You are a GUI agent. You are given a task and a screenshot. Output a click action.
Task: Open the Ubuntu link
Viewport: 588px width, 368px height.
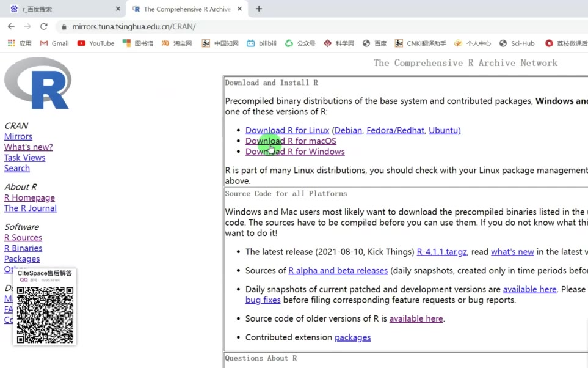pyautogui.click(x=445, y=130)
